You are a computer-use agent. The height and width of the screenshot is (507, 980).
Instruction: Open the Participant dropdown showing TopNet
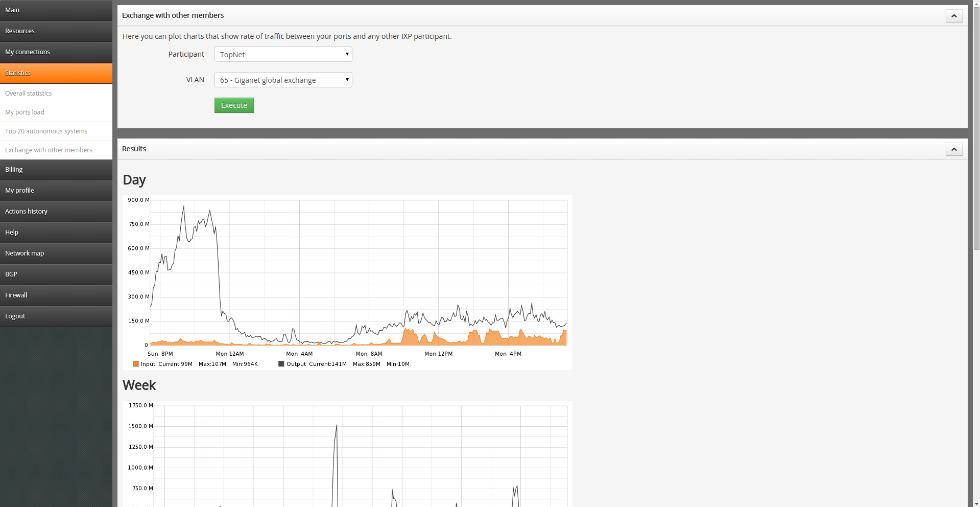[x=283, y=54]
